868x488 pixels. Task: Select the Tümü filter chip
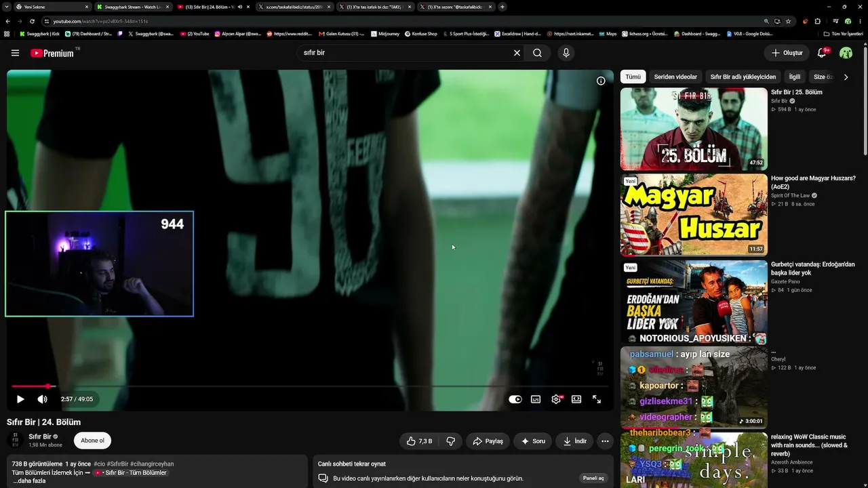tap(633, 77)
